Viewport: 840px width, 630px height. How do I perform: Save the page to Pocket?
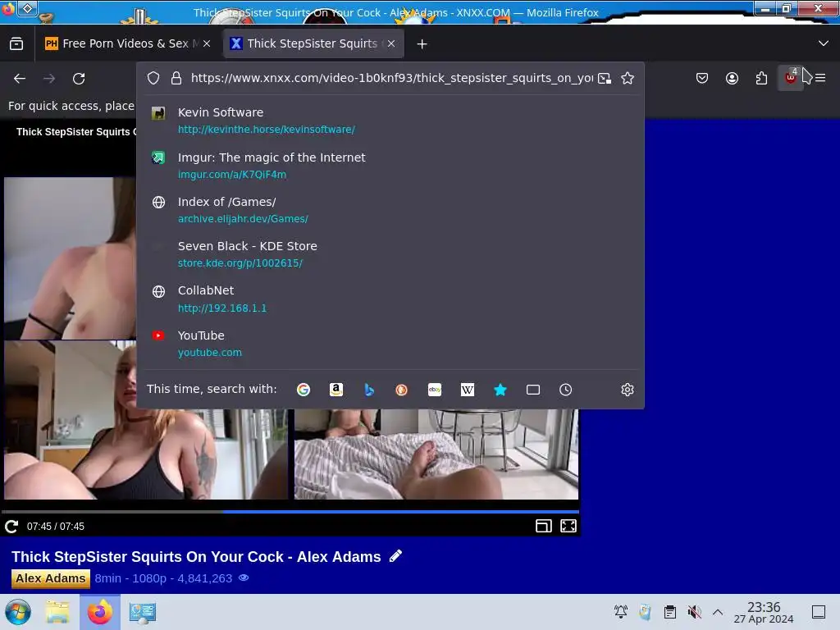pyautogui.click(x=702, y=78)
